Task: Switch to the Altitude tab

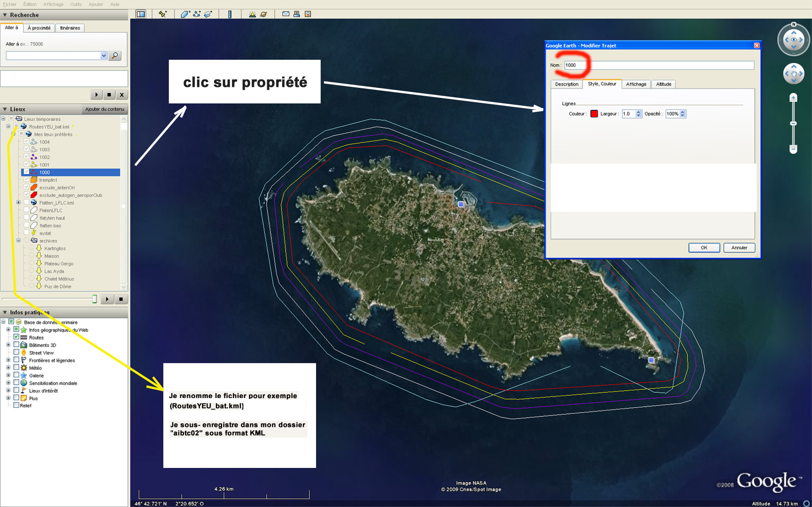Action: [663, 84]
